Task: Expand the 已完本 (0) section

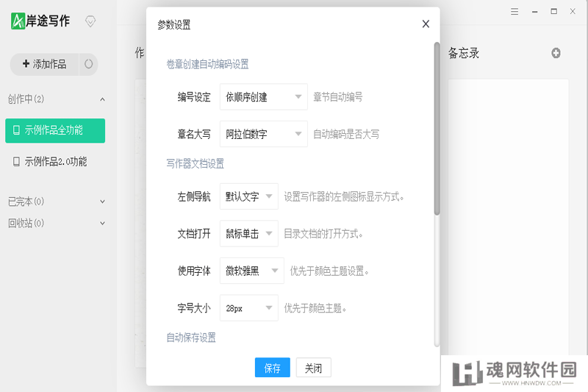Action: point(102,202)
